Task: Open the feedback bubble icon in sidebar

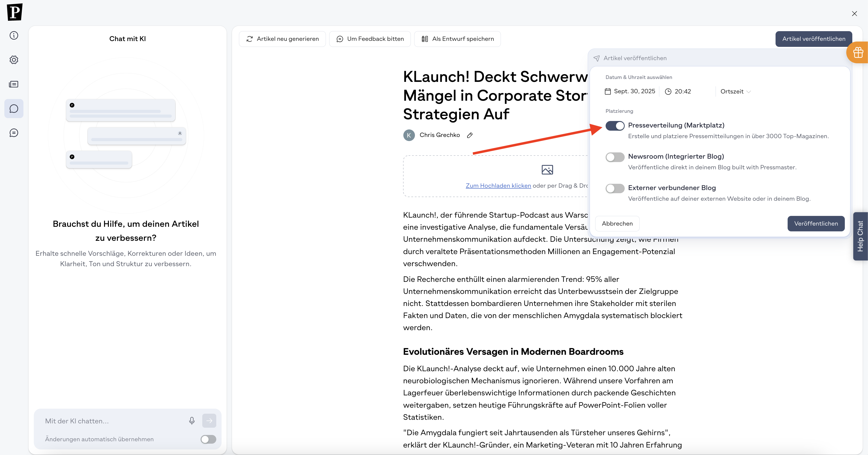Action: [x=14, y=133]
